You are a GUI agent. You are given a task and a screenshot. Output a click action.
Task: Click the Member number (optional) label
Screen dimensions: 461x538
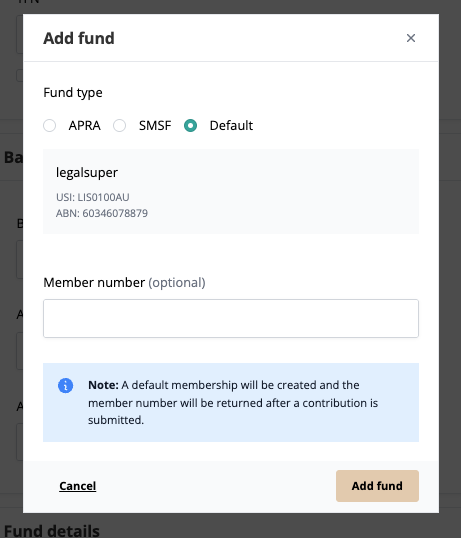coord(124,283)
